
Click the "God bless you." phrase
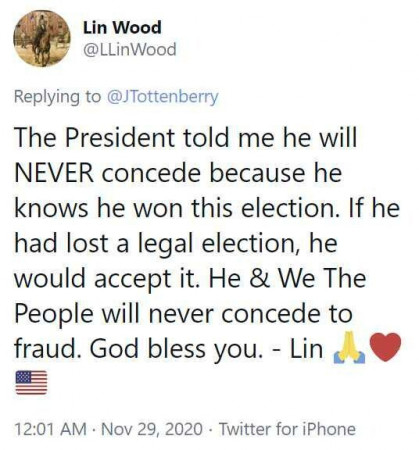pos(174,350)
